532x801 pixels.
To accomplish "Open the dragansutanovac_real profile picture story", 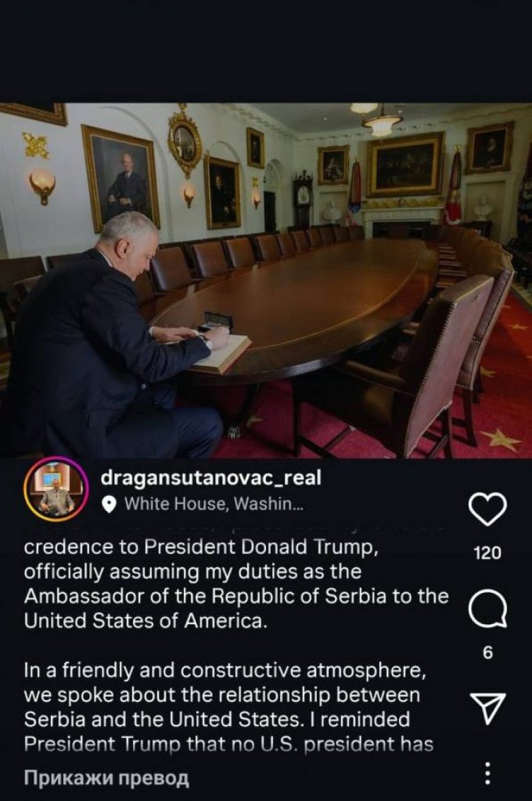I will 57,488.
